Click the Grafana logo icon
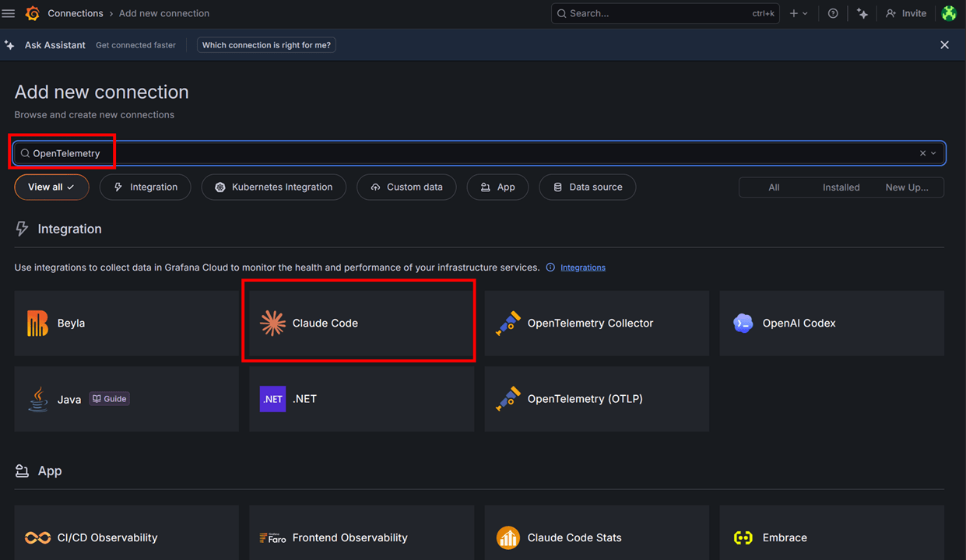This screenshot has width=966, height=560. click(x=32, y=13)
